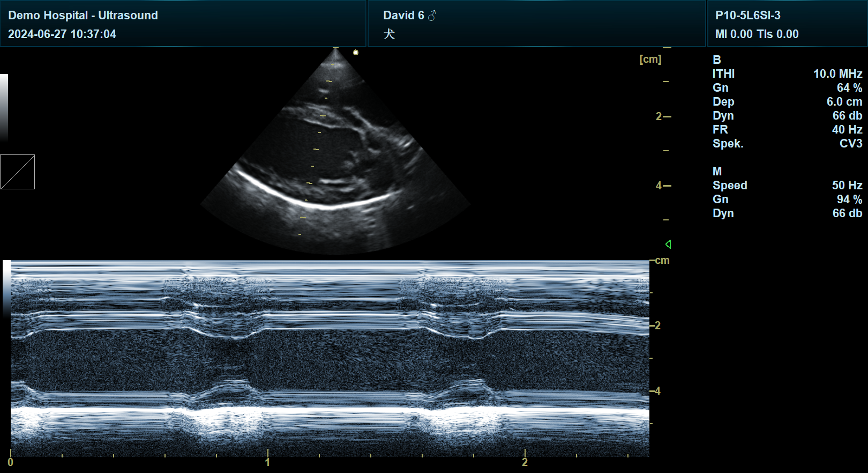
Task: Click the M-mode grayscale bar
Action: [x=6, y=290]
